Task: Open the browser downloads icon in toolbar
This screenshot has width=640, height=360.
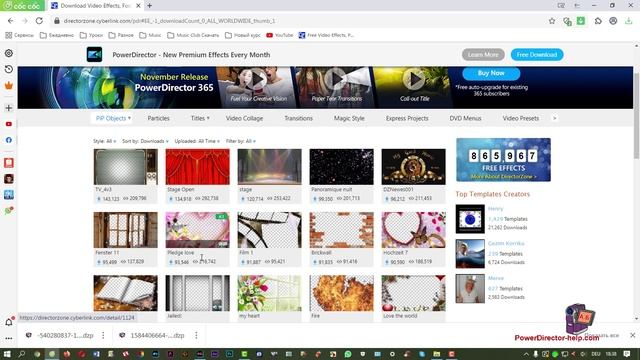Action: coord(629,21)
